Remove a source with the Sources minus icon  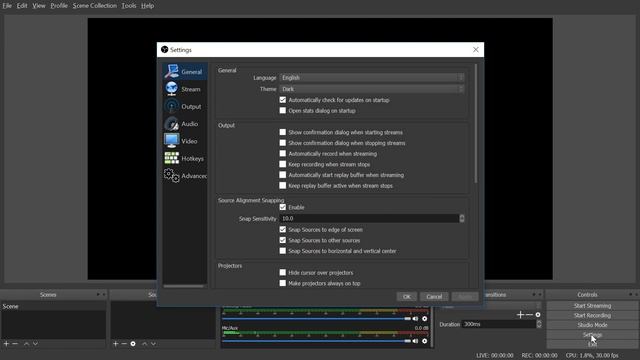point(124,344)
